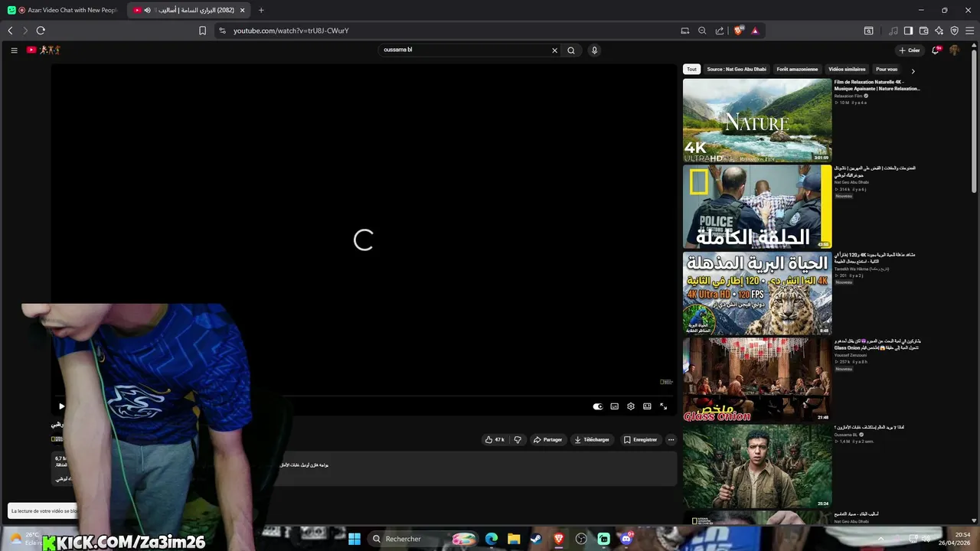980x551 pixels.
Task: Toggle the autoplay switch in the player
Action: click(x=598, y=406)
